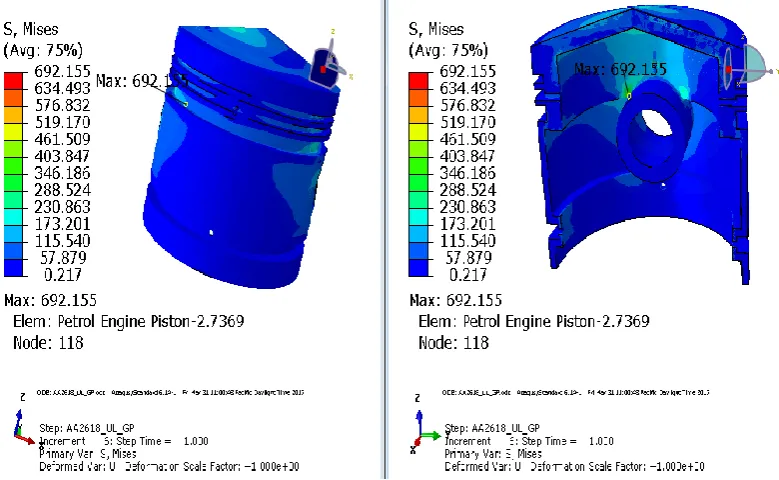The height and width of the screenshot is (480, 779).
Task: Click legend value 230.863 in left viewport
Action: (x=62, y=207)
